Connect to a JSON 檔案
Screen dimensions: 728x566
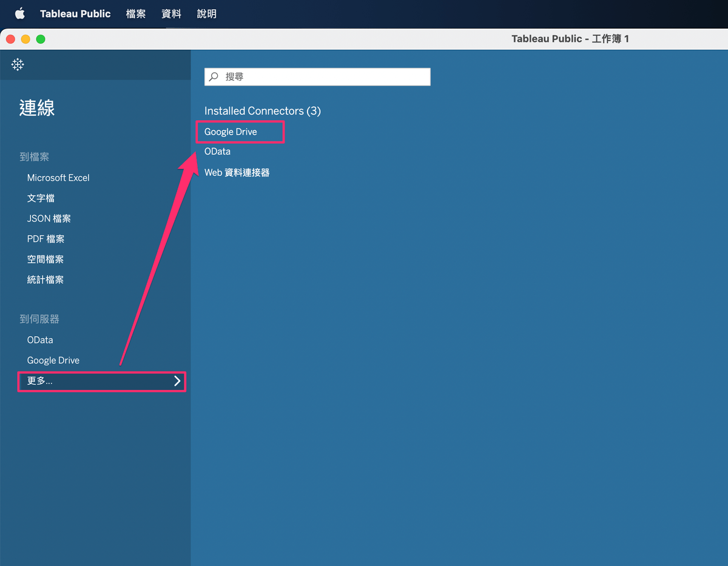(x=49, y=218)
